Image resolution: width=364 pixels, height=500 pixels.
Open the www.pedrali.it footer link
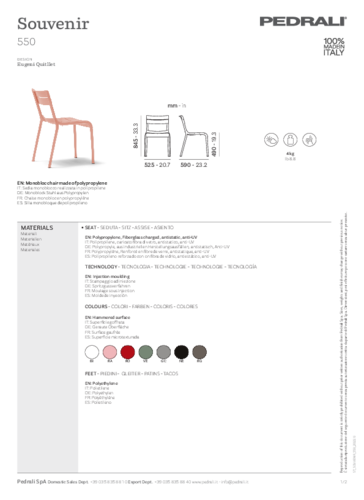205,482
